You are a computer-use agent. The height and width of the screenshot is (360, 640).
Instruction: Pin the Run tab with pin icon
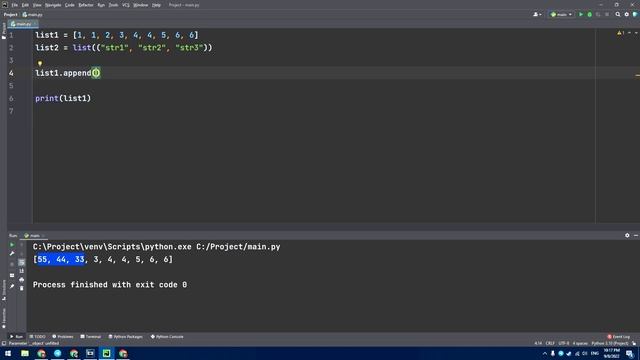[x=12, y=286]
